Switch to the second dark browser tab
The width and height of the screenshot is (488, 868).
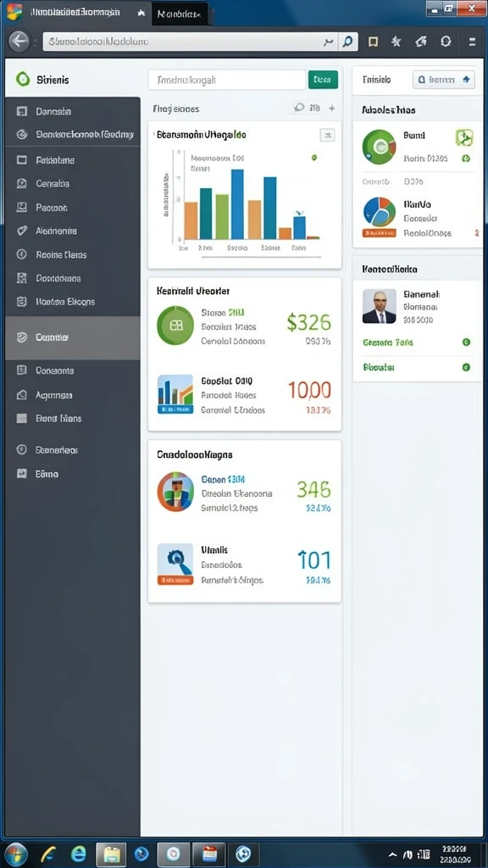click(180, 14)
